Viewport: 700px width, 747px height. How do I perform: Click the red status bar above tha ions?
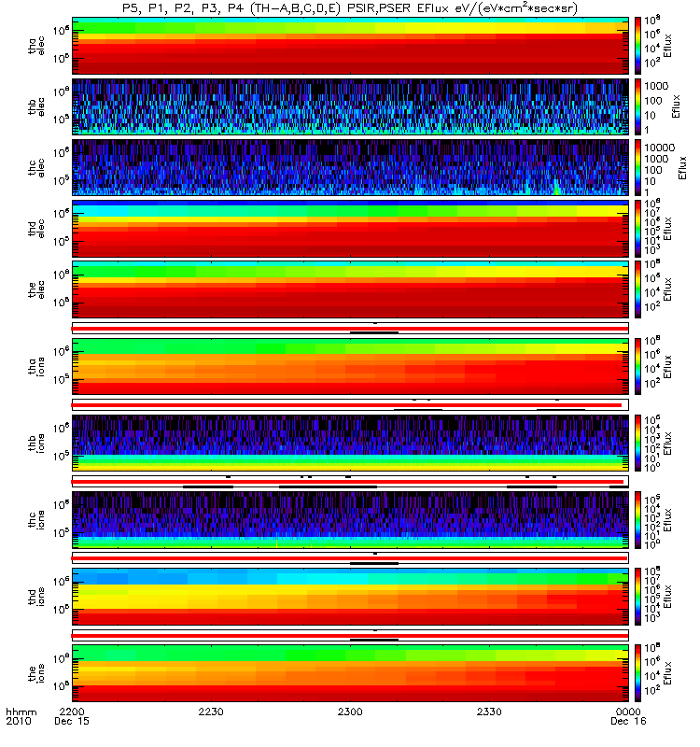click(x=351, y=329)
